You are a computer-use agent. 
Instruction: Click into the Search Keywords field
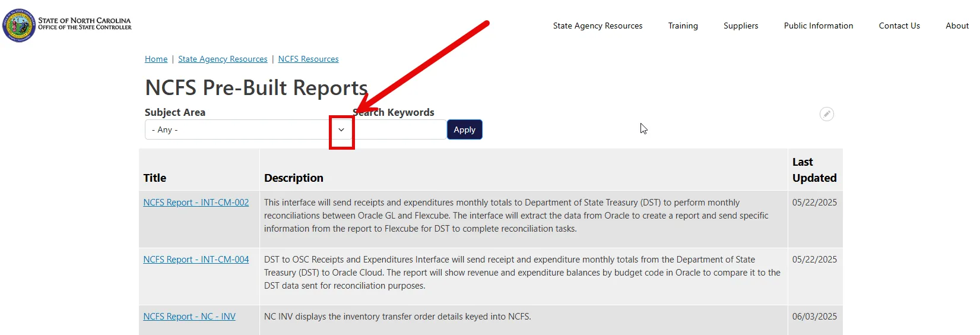click(401, 129)
